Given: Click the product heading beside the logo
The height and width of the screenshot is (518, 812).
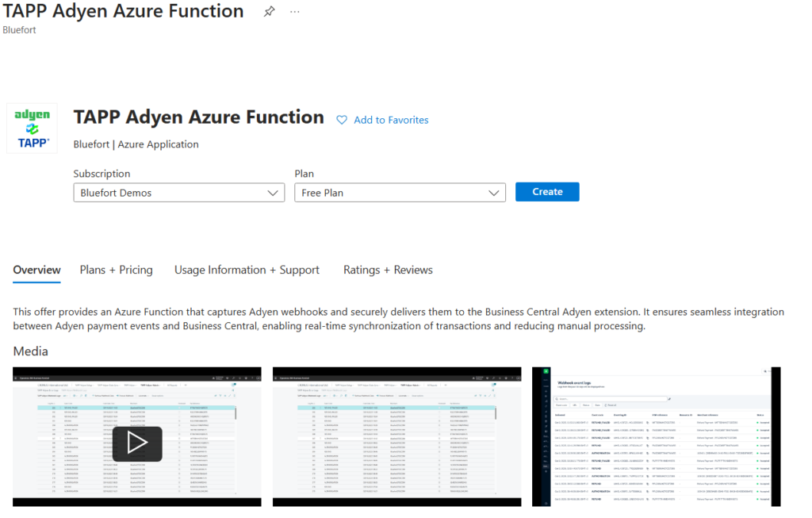Looking at the screenshot, I should click(x=198, y=117).
